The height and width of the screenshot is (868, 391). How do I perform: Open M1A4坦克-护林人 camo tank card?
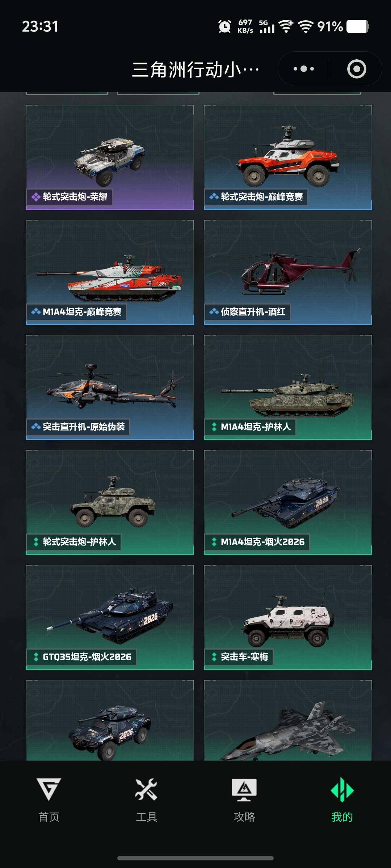point(288,387)
